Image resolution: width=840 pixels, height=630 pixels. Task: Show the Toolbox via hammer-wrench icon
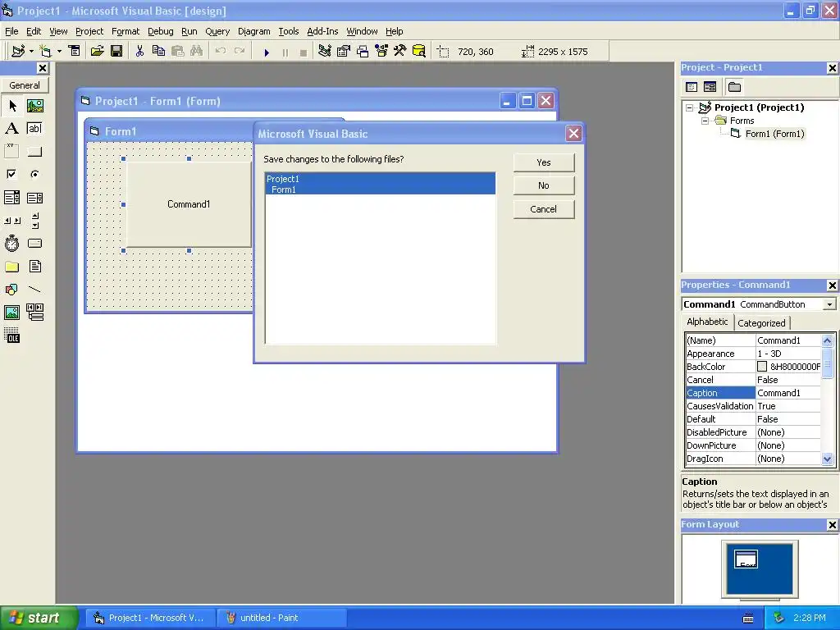400,52
